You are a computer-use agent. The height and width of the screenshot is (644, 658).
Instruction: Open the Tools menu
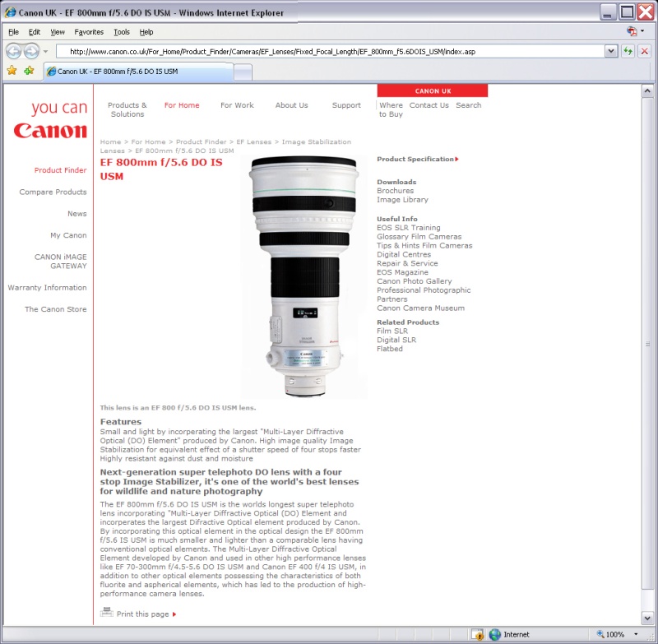(x=122, y=32)
